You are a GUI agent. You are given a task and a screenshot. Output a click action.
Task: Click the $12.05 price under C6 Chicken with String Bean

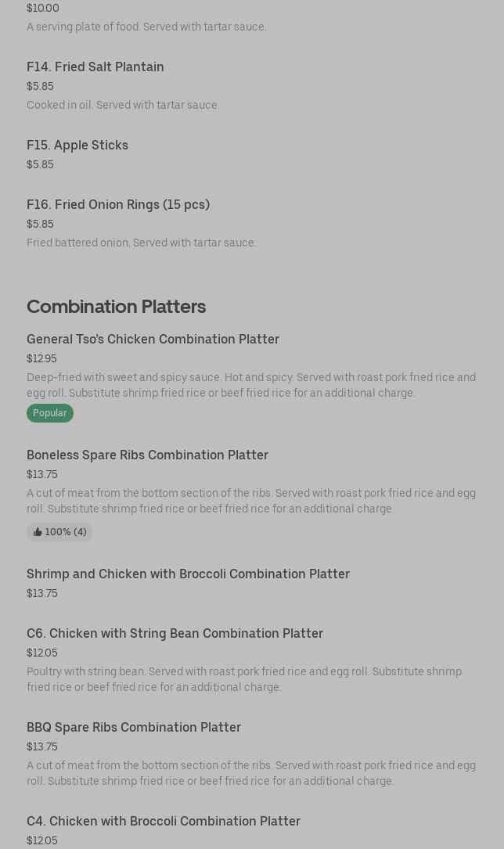coord(42,653)
